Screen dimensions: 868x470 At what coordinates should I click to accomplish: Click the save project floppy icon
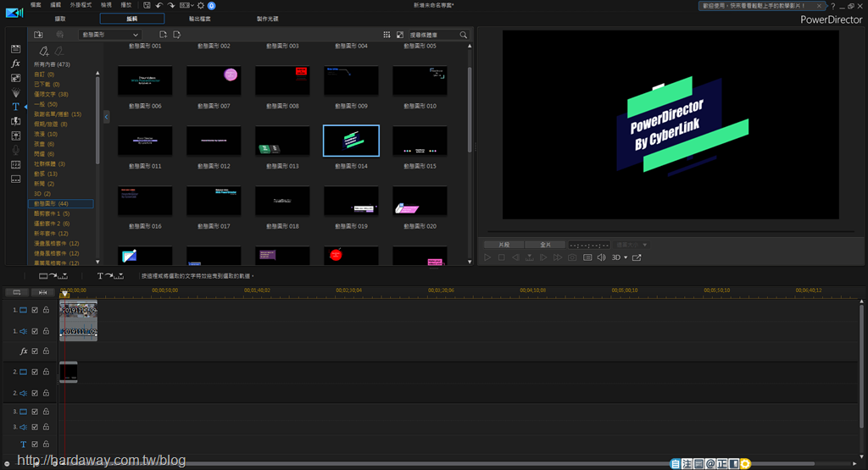(x=147, y=5)
